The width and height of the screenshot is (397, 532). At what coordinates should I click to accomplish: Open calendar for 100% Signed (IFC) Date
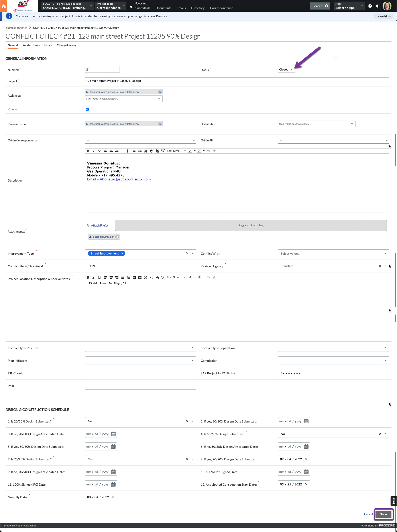[x=113, y=484]
